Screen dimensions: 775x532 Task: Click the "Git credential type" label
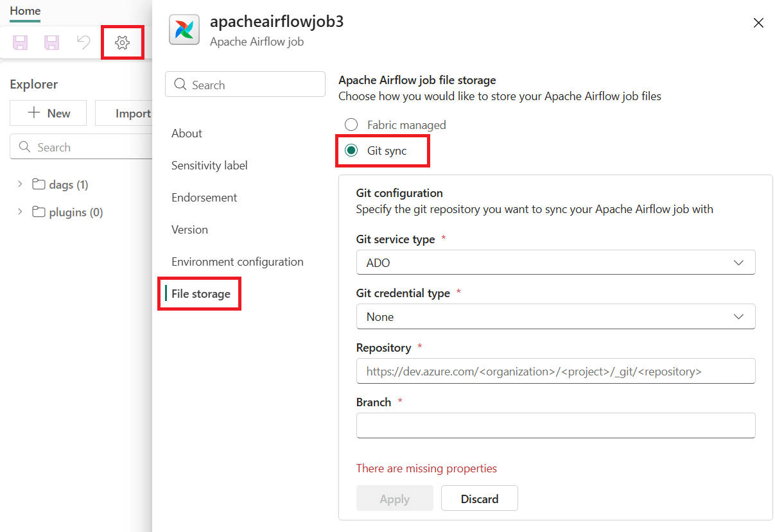pos(403,293)
